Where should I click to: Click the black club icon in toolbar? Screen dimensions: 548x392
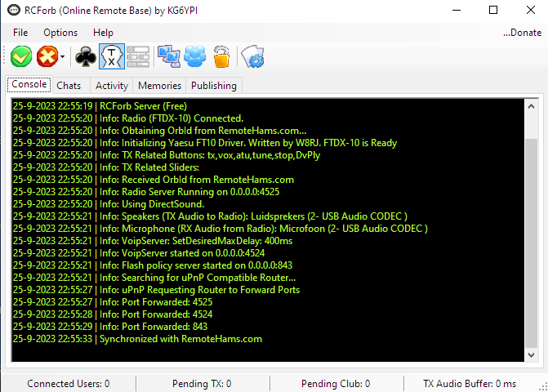(x=85, y=56)
